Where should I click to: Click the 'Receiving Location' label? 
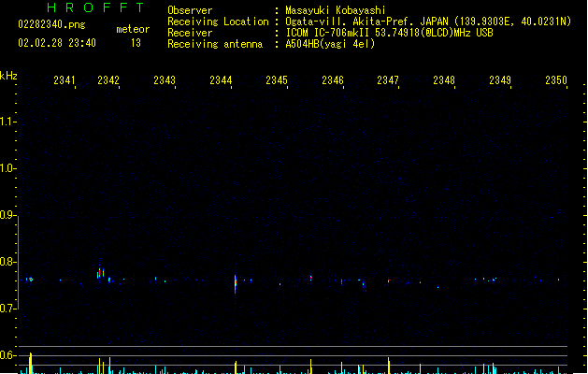pyautogui.click(x=218, y=22)
